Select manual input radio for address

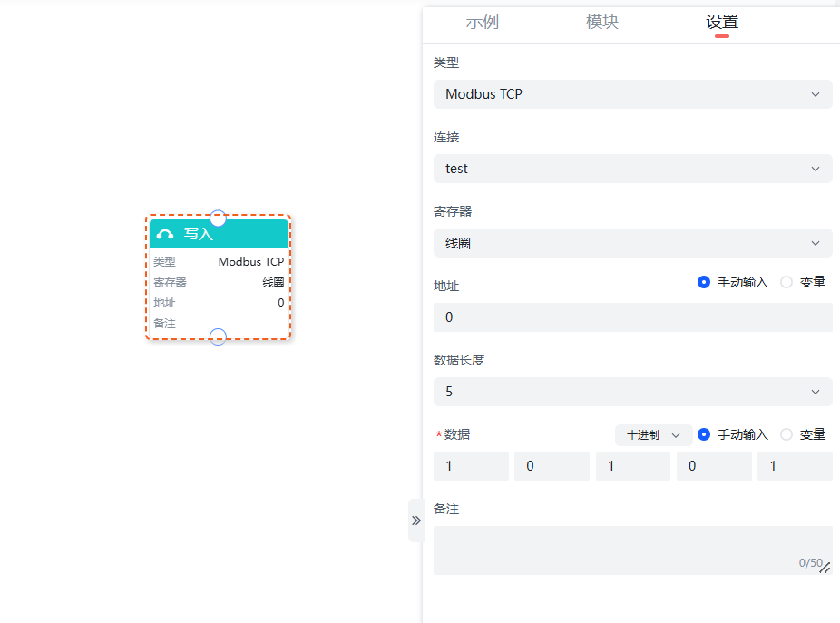pos(704,282)
